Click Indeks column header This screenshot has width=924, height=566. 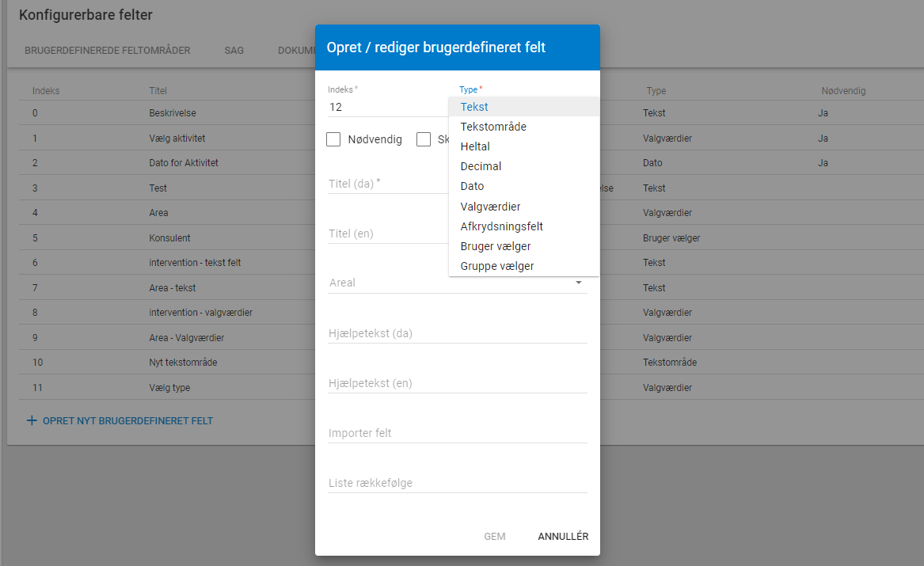coord(46,91)
